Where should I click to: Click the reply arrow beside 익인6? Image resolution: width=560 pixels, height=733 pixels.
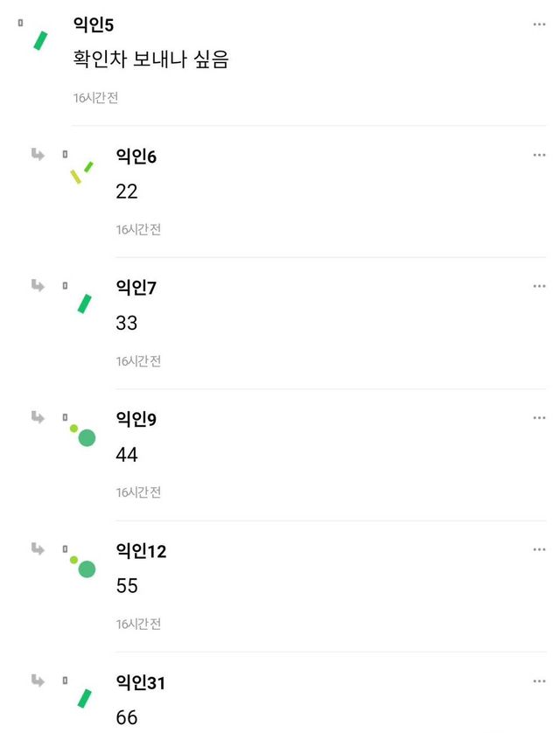pos(38,155)
